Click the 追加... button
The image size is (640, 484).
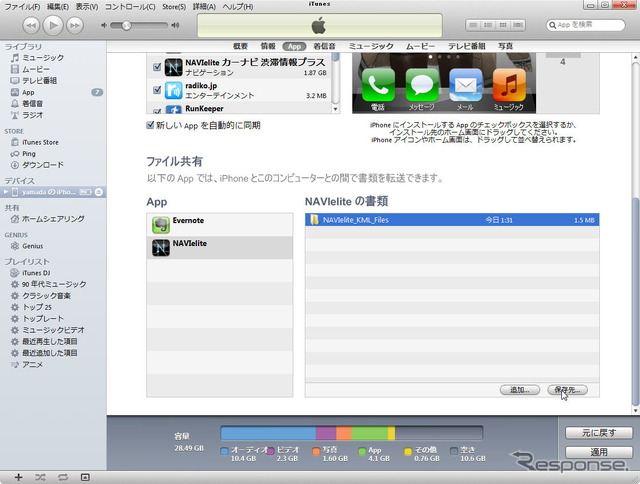point(520,390)
